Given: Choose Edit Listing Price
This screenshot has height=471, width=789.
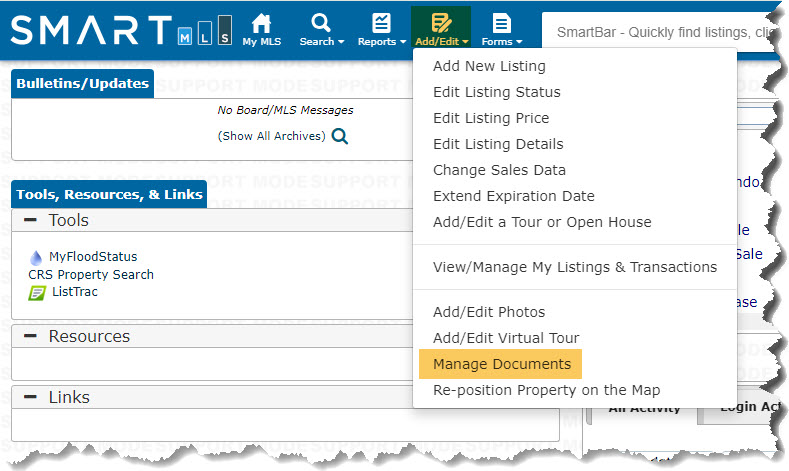Looking at the screenshot, I should tap(491, 118).
